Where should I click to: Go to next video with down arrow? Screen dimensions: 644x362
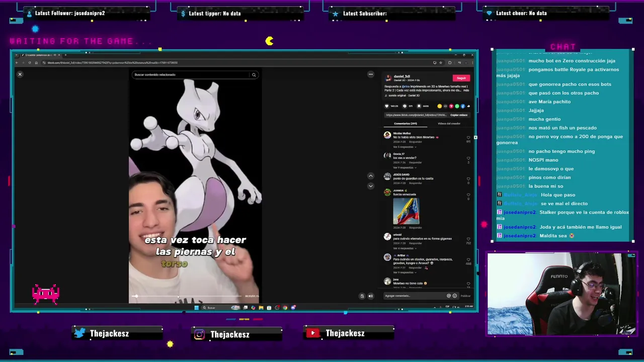point(371,186)
